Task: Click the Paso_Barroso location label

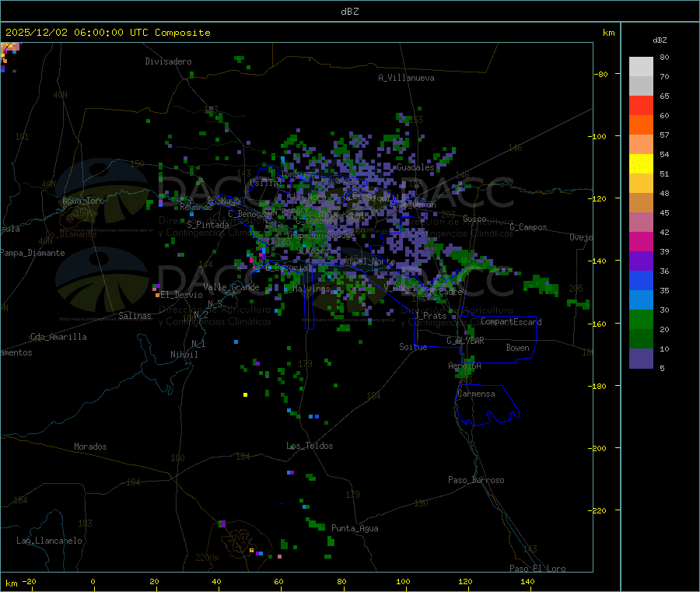Action: click(476, 481)
